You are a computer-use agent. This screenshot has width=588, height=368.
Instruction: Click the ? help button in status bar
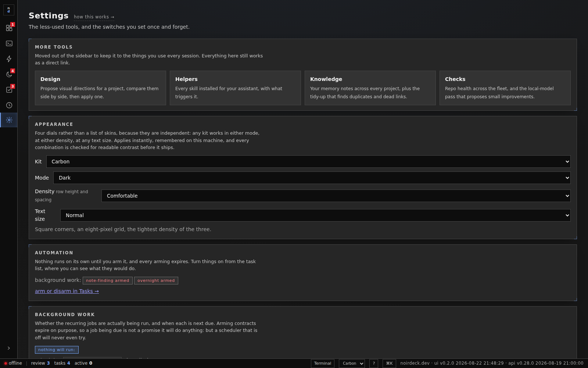(x=374, y=364)
